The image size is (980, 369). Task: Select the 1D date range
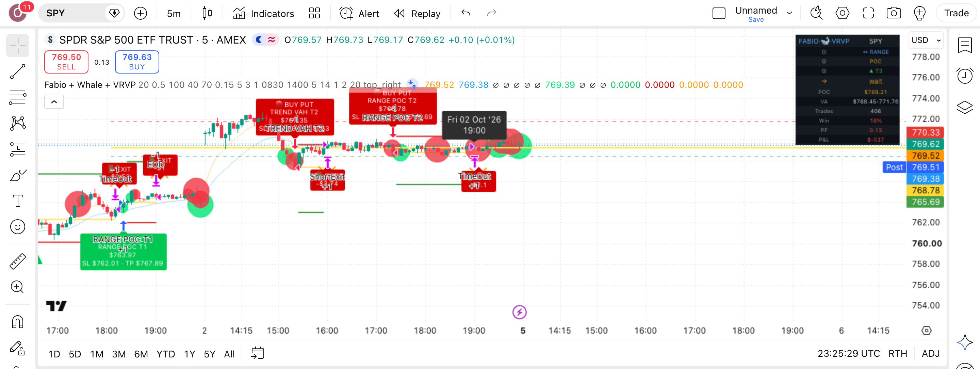coord(54,354)
